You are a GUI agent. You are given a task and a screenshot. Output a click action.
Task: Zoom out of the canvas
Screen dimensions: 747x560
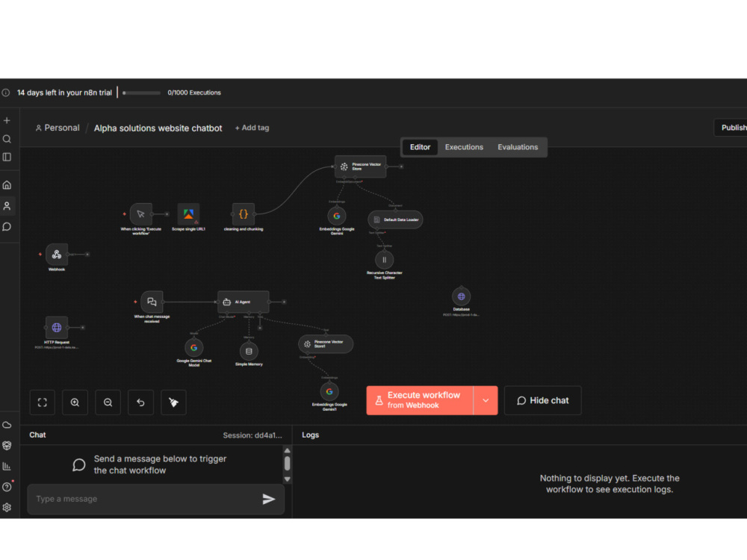[x=108, y=402]
